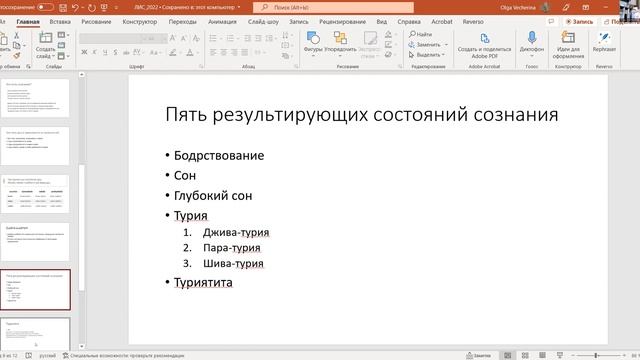The width and height of the screenshot is (640, 360).
Task: Align text left
Action: pos(213,53)
